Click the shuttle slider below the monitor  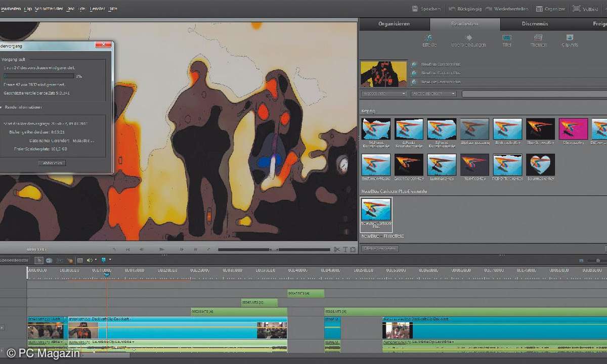pos(274,249)
